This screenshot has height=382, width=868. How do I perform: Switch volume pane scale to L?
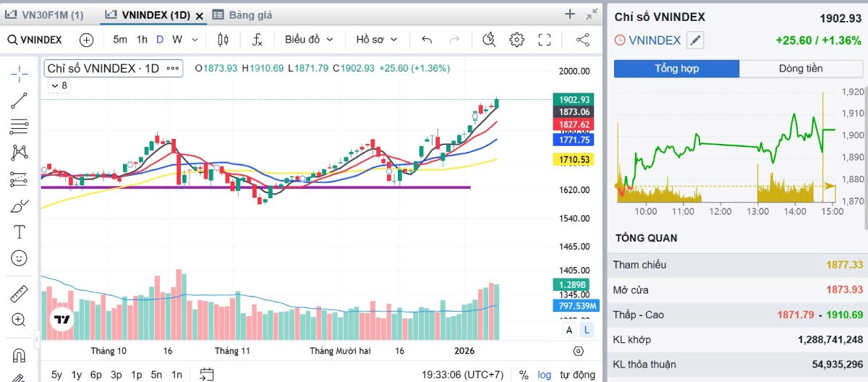point(587,330)
